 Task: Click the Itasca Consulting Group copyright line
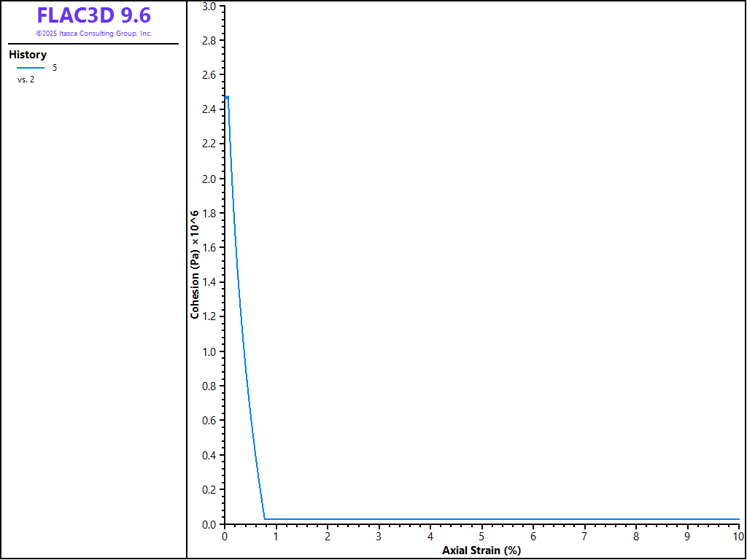coord(94,34)
